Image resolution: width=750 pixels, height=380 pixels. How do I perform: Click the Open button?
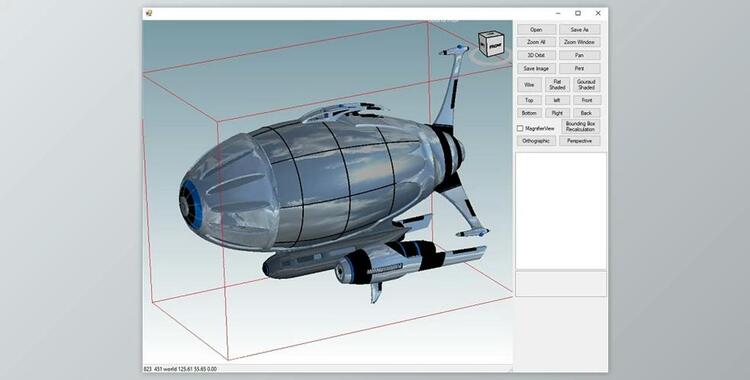[536, 30]
